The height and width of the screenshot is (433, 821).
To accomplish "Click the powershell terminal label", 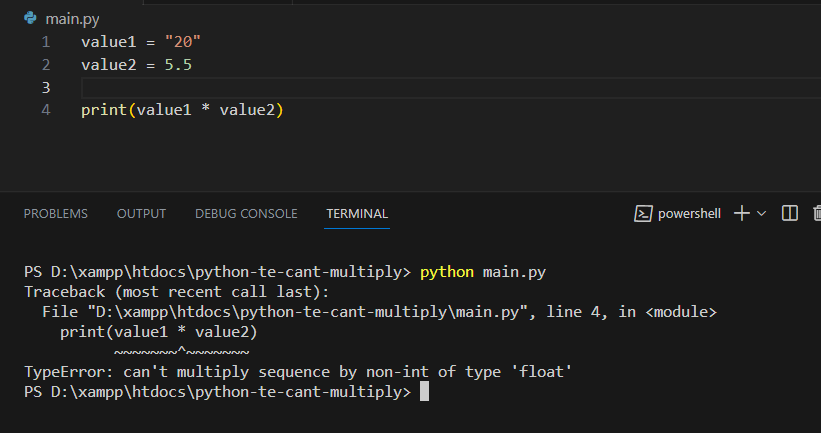I will tap(689, 214).
